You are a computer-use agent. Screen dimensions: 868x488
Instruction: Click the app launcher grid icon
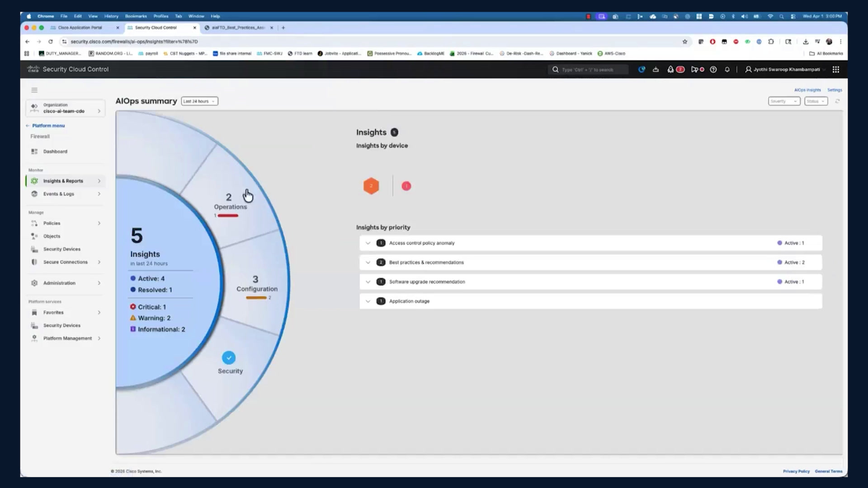(x=836, y=70)
